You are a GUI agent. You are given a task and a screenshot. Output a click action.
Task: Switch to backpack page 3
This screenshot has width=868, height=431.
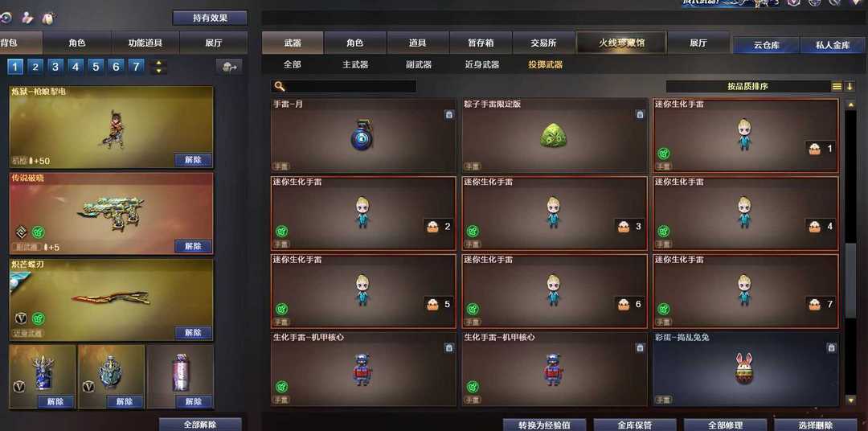pyautogui.click(x=55, y=67)
